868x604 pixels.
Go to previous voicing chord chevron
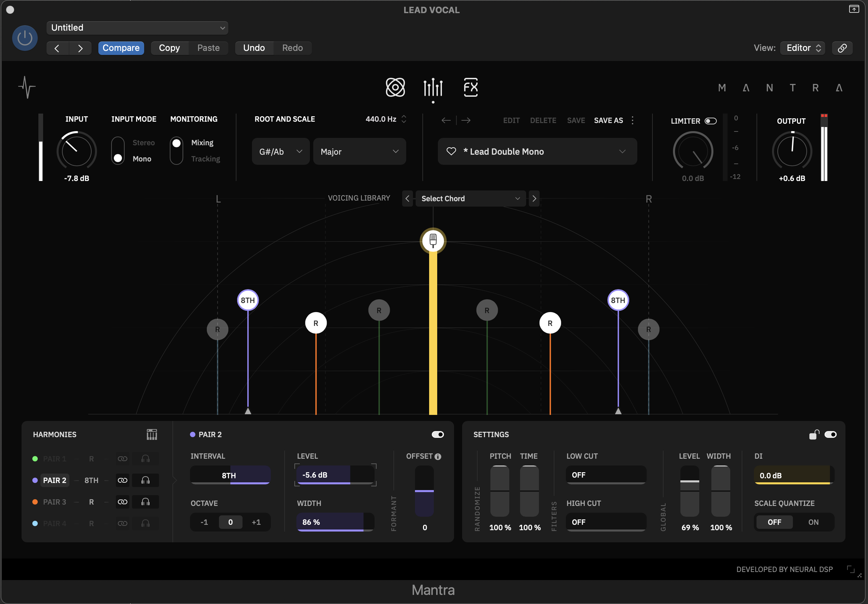point(407,198)
